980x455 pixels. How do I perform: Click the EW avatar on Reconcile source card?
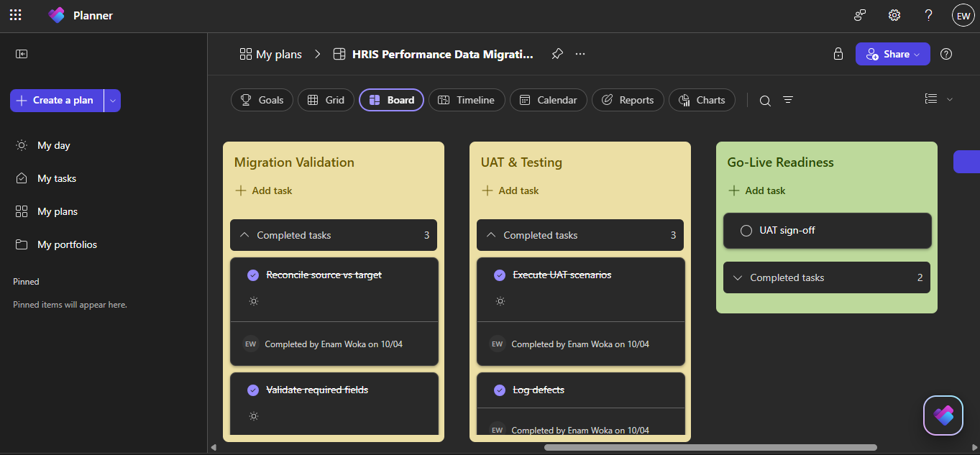pos(250,344)
